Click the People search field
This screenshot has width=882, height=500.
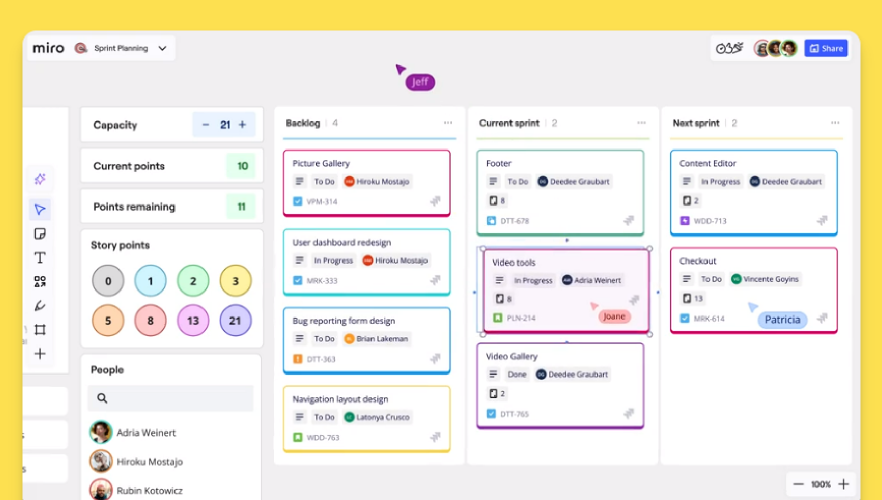pos(170,398)
